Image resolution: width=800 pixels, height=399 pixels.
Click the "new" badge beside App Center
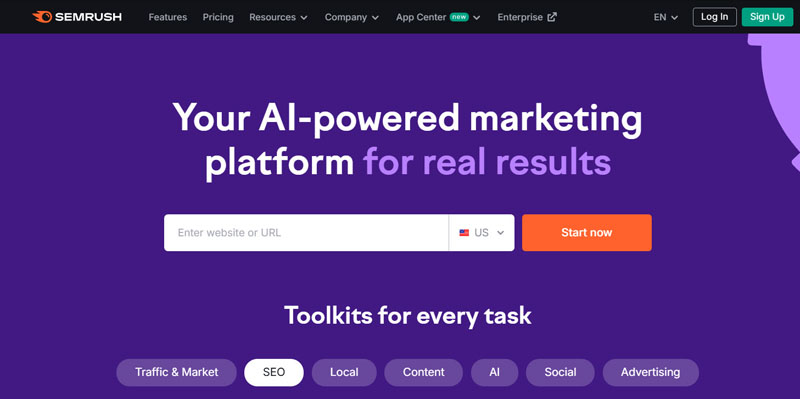click(459, 17)
